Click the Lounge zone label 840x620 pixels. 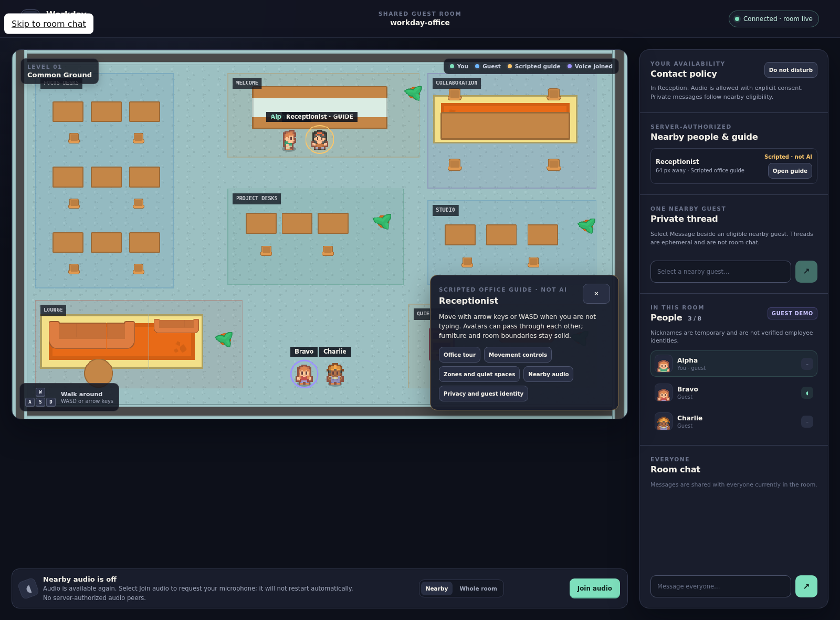tap(53, 310)
